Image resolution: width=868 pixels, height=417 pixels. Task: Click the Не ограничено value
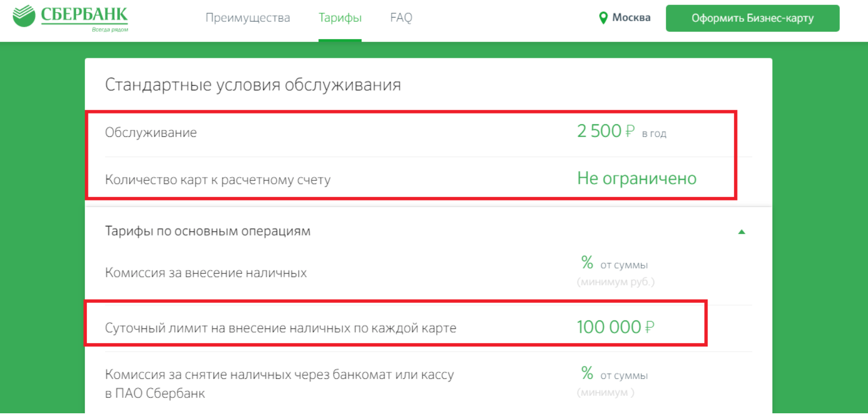tap(636, 179)
